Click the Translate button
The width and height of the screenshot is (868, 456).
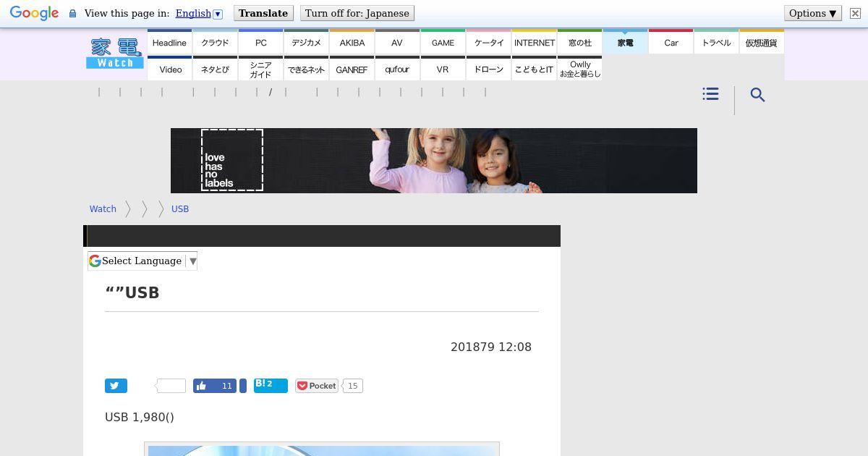pos(263,13)
